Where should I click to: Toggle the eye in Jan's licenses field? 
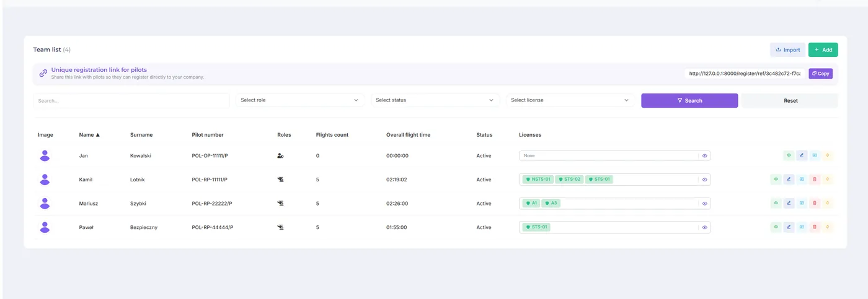[x=704, y=156]
